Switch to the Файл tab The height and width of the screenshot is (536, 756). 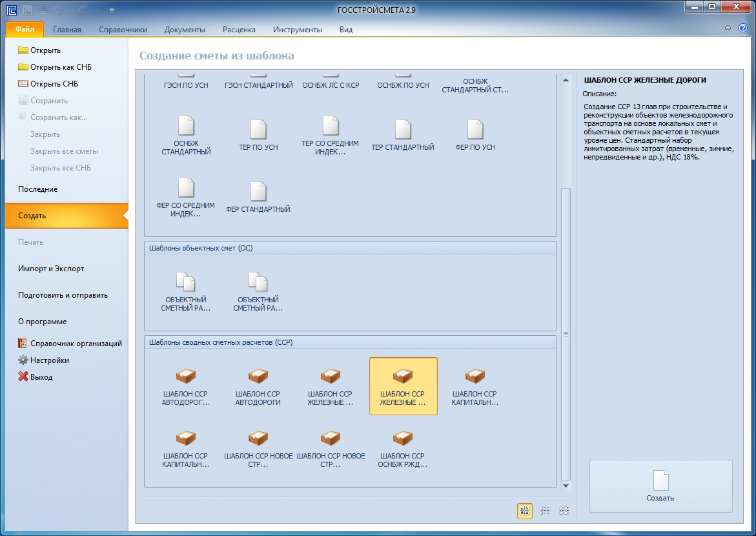click(x=25, y=30)
